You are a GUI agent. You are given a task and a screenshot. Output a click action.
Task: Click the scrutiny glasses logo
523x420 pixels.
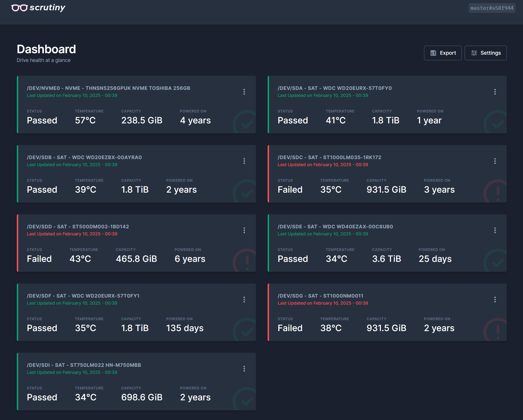tap(19, 8)
